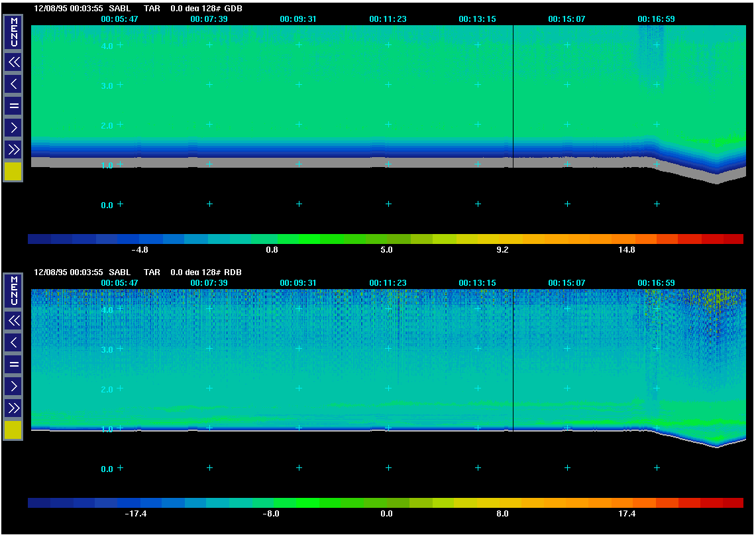
Task: Pick the dark blue end of bottom RDB color scale
Action: point(40,503)
